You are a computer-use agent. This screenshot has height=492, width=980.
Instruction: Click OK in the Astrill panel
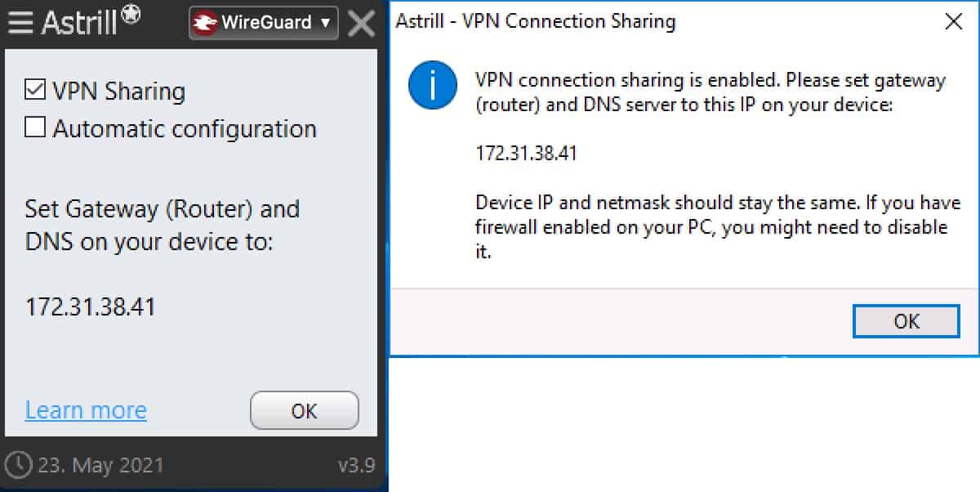[304, 411]
